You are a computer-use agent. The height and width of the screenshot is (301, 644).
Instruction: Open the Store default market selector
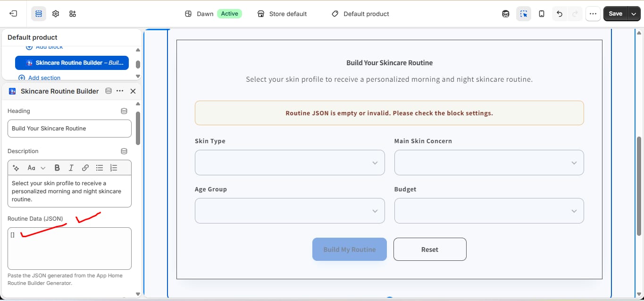pyautogui.click(x=282, y=14)
